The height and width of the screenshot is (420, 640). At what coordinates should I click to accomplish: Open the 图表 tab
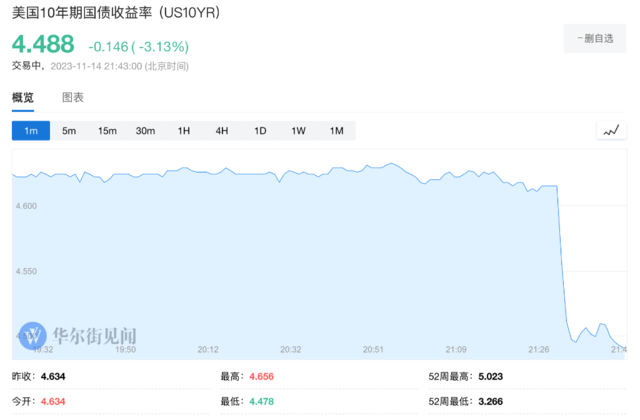[73, 98]
